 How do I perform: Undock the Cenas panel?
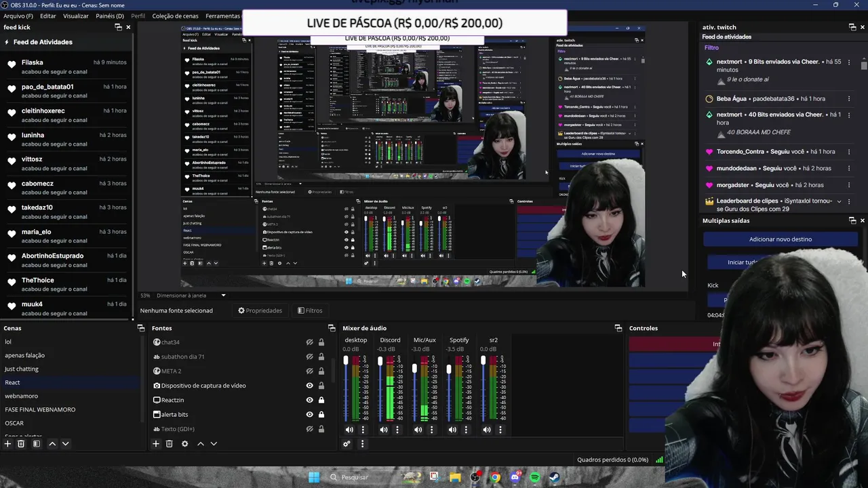click(x=141, y=328)
